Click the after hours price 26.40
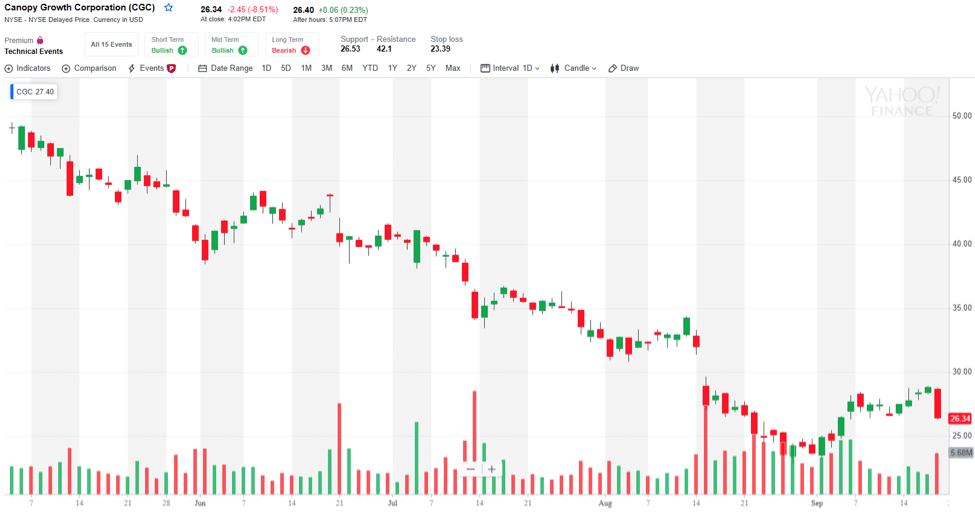Viewport: 975px width, 513px height. coord(303,10)
